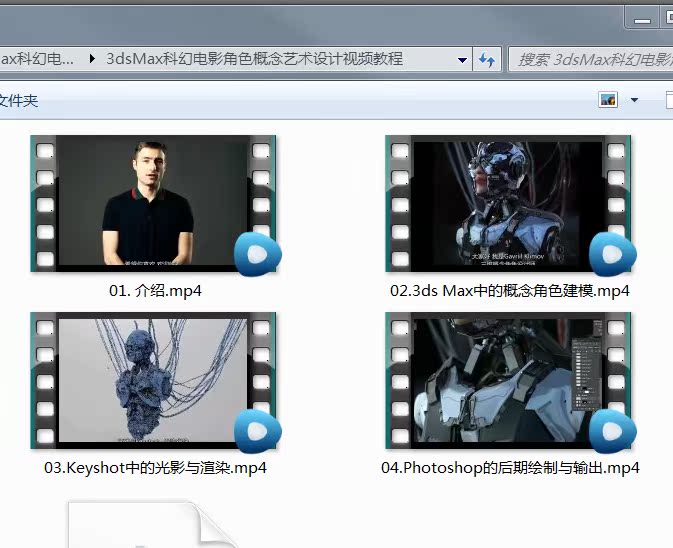
Task: Open the address bar history dropdown
Action: tap(462, 60)
